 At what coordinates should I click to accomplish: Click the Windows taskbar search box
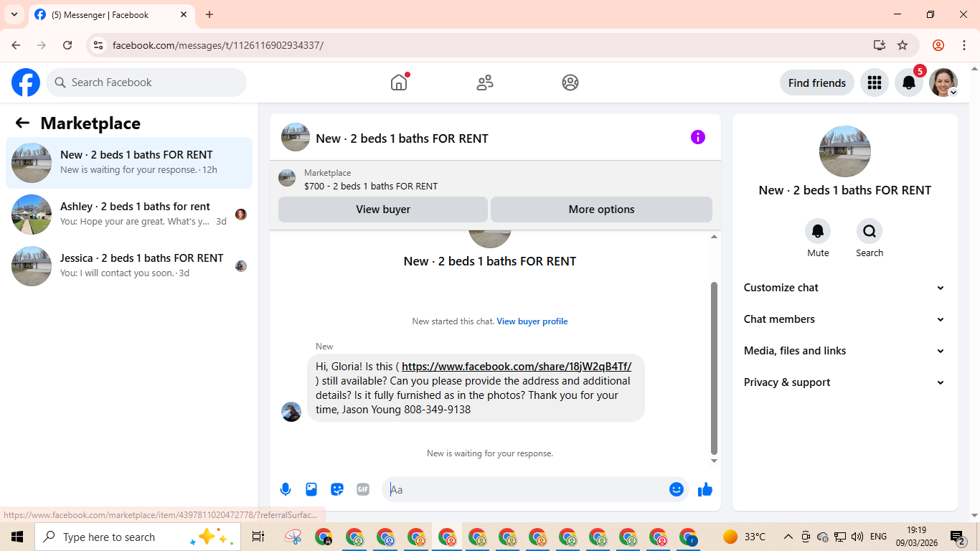(x=138, y=537)
